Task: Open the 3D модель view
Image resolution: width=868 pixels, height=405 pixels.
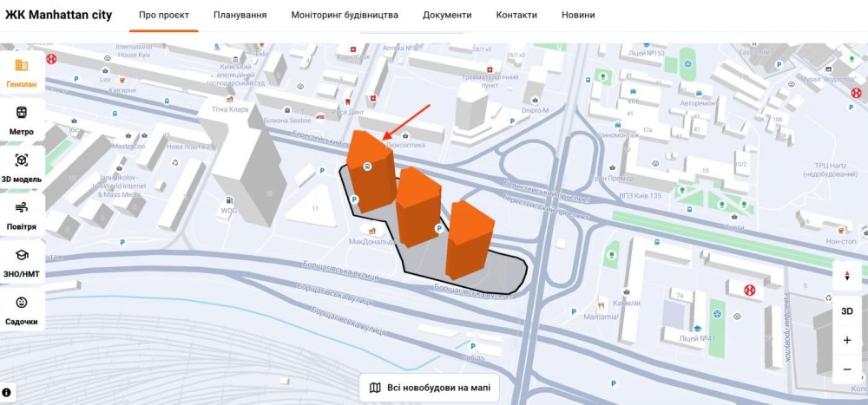Action: pos(22,167)
